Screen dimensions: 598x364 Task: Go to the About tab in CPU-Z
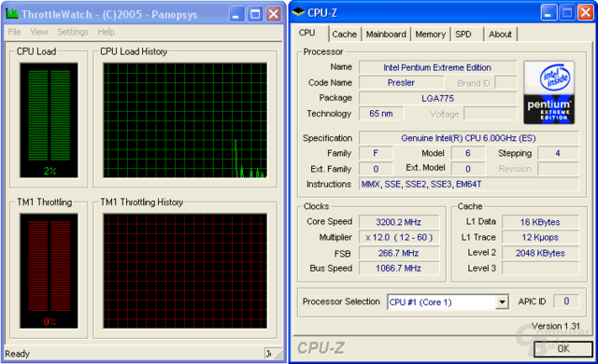coord(500,35)
